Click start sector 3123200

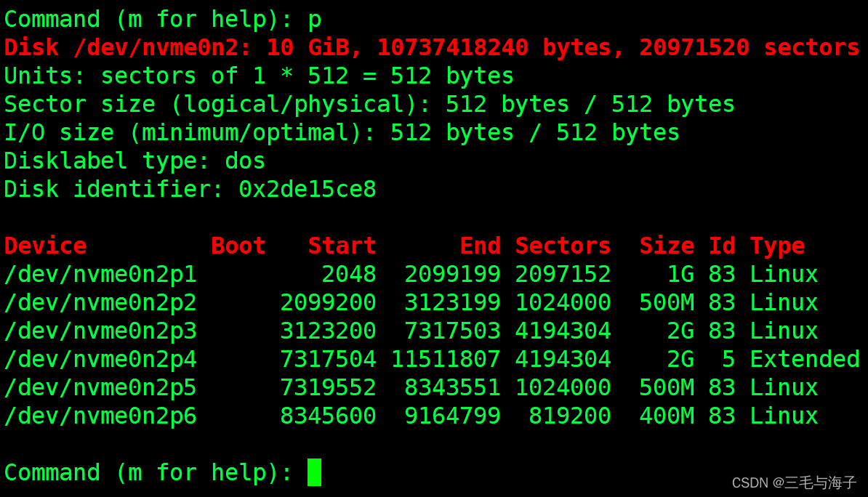pos(329,331)
